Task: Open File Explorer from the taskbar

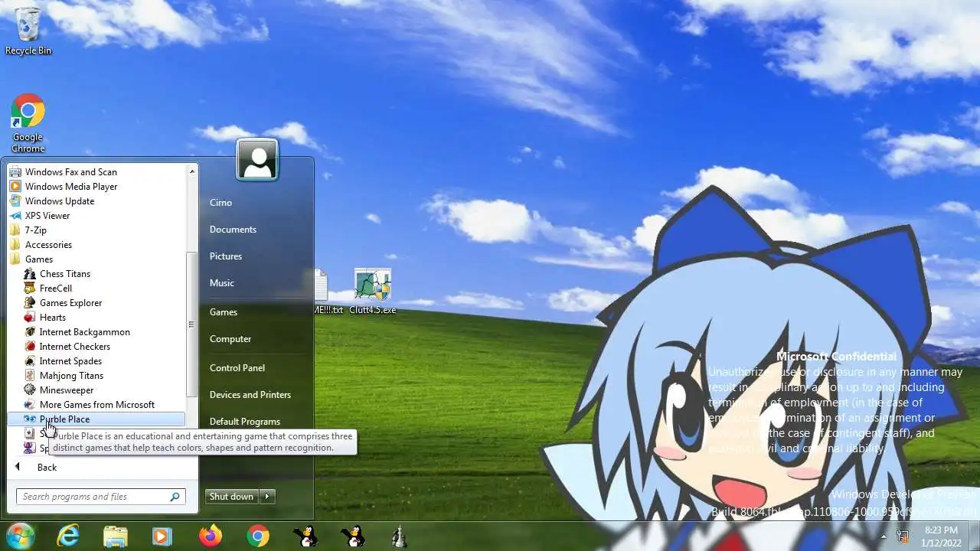Action: click(x=116, y=536)
